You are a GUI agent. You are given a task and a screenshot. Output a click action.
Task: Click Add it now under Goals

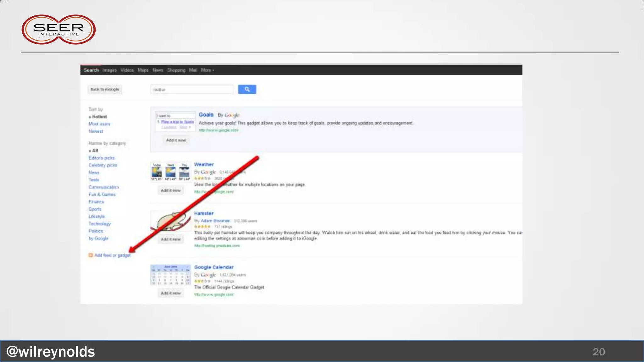tap(176, 140)
